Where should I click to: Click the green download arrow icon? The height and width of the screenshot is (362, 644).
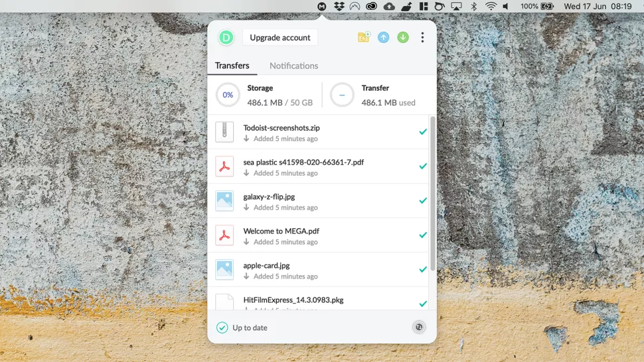[403, 37]
